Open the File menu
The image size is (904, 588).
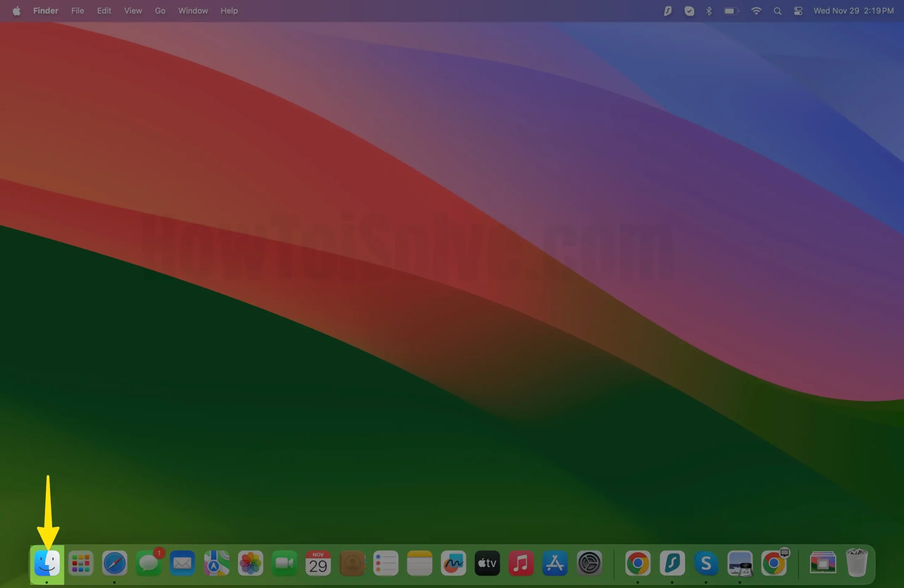click(x=77, y=11)
